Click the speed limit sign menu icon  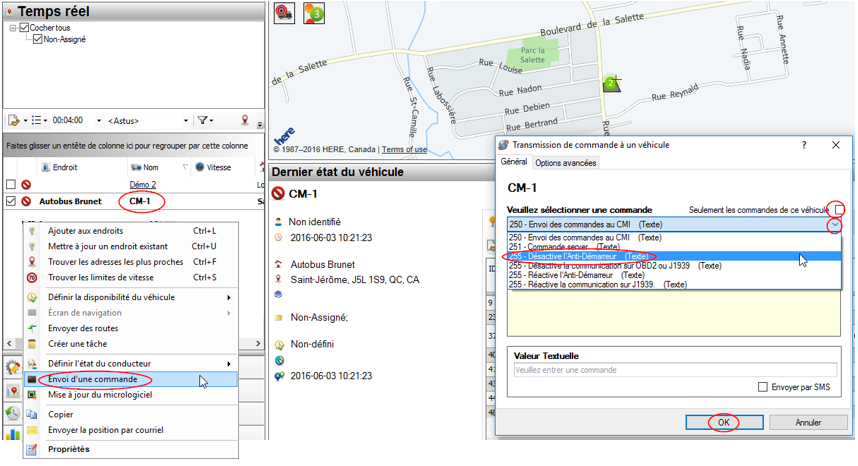(x=33, y=277)
